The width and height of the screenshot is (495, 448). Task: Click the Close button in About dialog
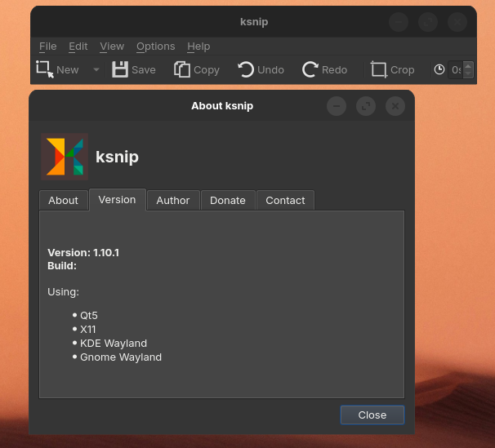(x=372, y=415)
